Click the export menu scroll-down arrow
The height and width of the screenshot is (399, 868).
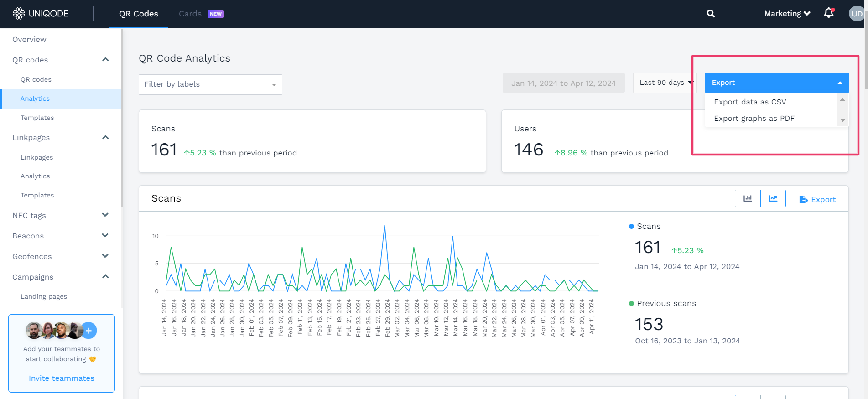click(x=843, y=120)
